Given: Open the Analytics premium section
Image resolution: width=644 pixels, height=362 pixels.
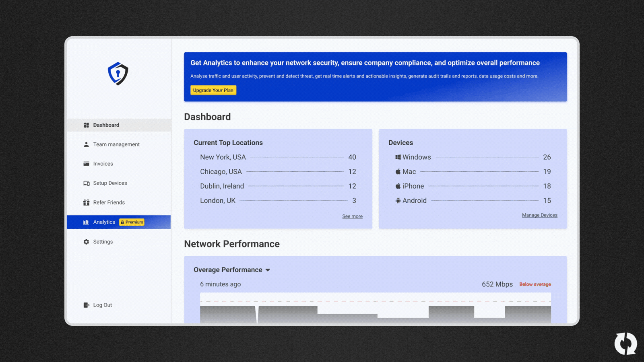Looking at the screenshot, I should 104,222.
